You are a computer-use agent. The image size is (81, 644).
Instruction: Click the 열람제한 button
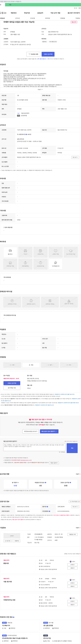click(x=16, y=541)
